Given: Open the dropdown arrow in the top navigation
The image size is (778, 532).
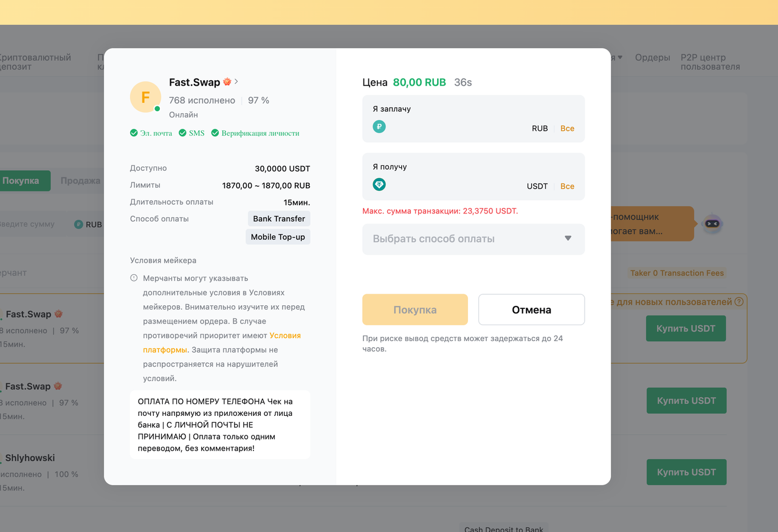Looking at the screenshot, I should pyautogui.click(x=621, y=57).
